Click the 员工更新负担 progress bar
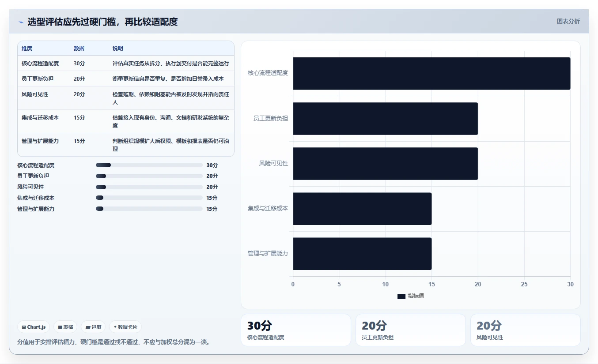Screen dimensions: 598x364 click(149, 176)
